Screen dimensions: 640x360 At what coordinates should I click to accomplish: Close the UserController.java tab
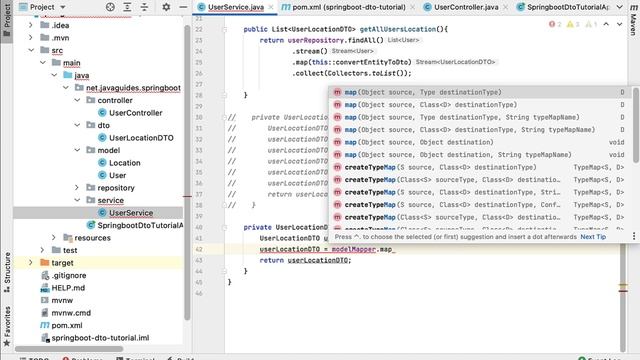pyautogui.click(x=505, y=7)
